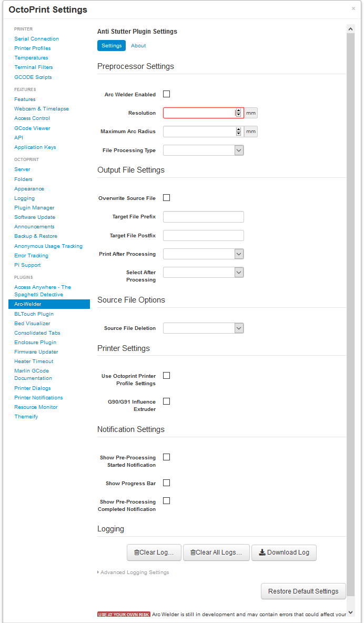Click the trash icon on Clear All Logs
Screen dimensions: 364x623
click(x=193, y=552)
